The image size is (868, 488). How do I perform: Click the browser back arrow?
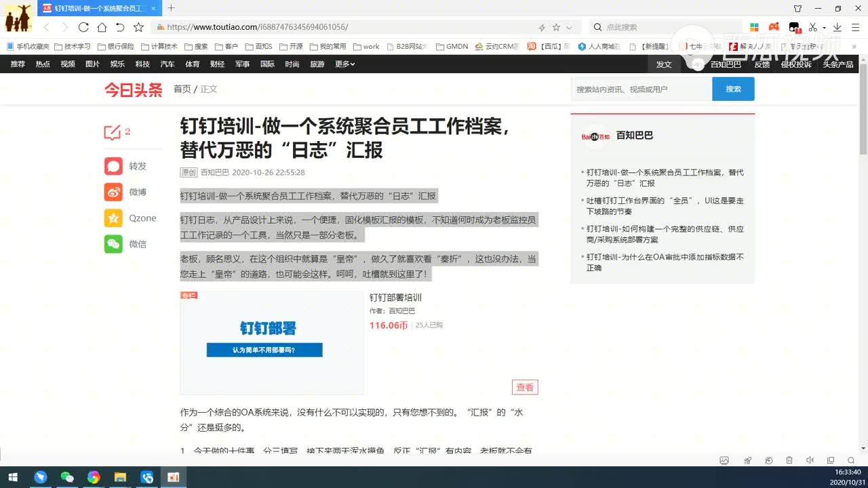[46, 27]
